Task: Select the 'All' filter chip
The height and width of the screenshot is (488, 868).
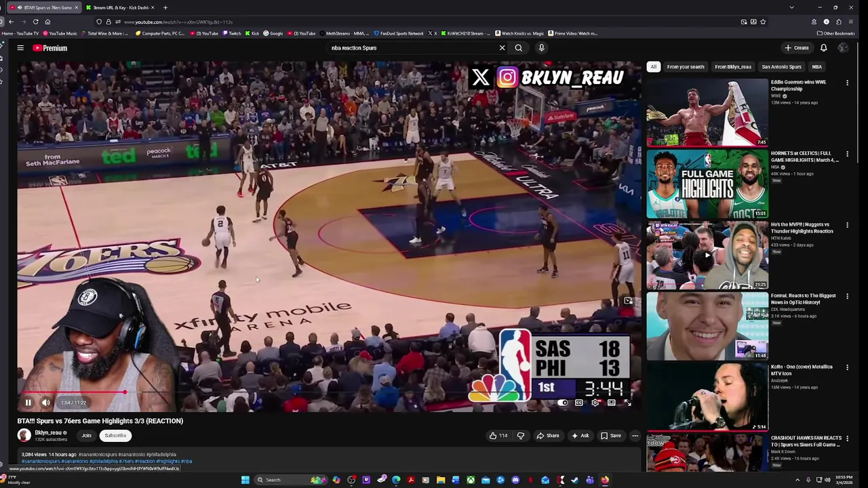Action: [x=653, y=67]
